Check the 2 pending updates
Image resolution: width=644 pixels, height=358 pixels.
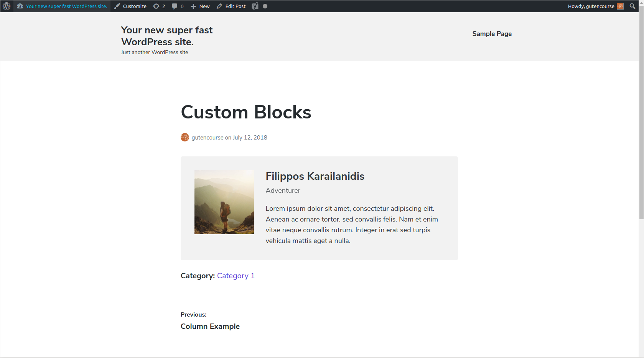pos(159,6)
